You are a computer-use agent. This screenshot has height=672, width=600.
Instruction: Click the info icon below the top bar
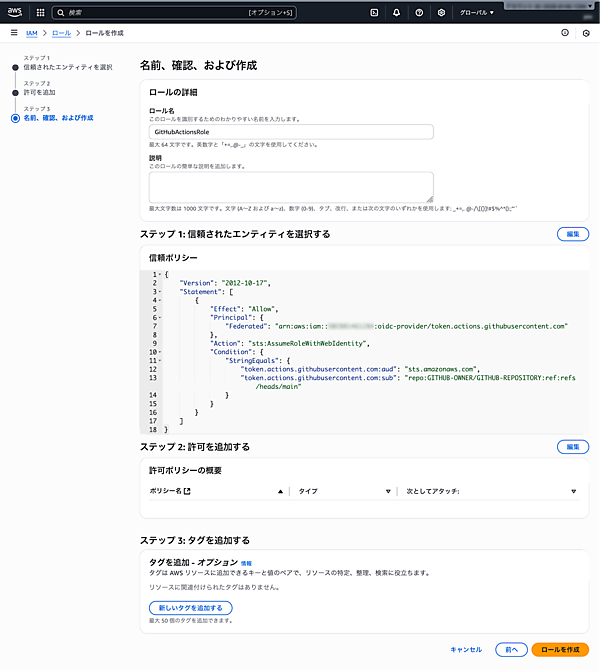565,33
